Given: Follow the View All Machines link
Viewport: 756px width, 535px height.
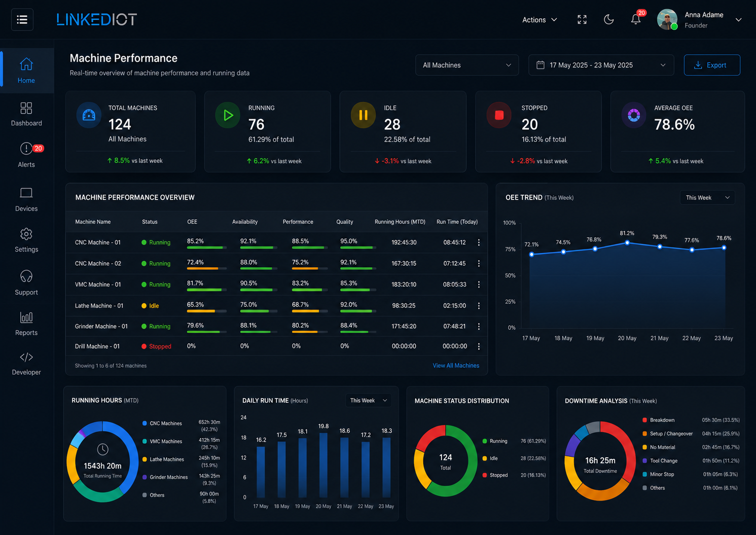Looking at the screenshot, I should point(456,366).
